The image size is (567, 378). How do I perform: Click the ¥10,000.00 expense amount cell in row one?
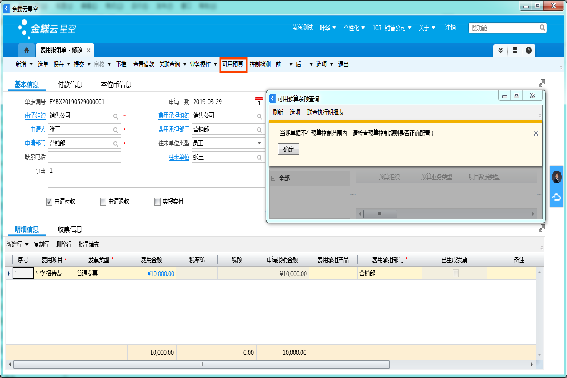click(161, 274)
